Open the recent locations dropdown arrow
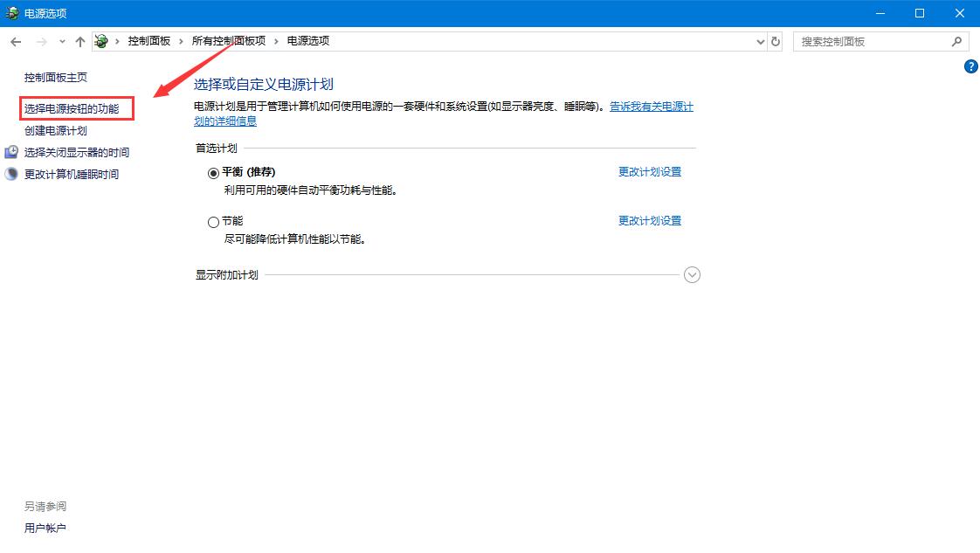 (62, 41)
